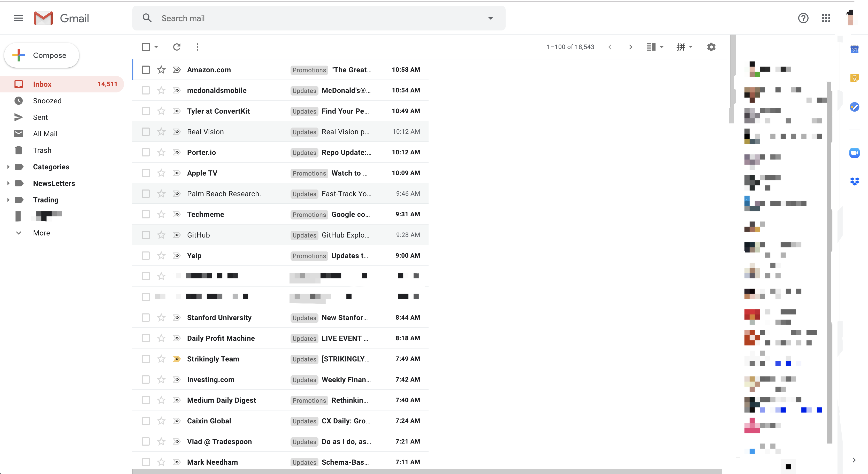Screen dimensions: 868x474
Task: Refresh the inbox
Action: coord(177,47)
